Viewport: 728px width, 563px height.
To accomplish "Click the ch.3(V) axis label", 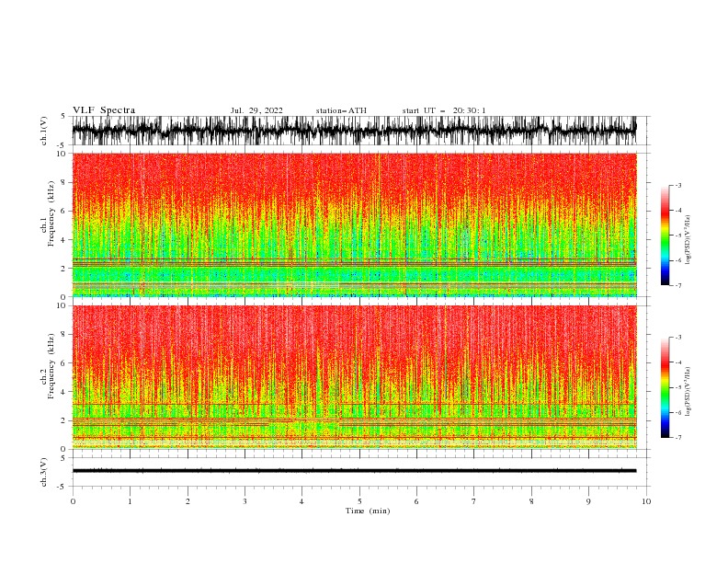I will (44, 472).
